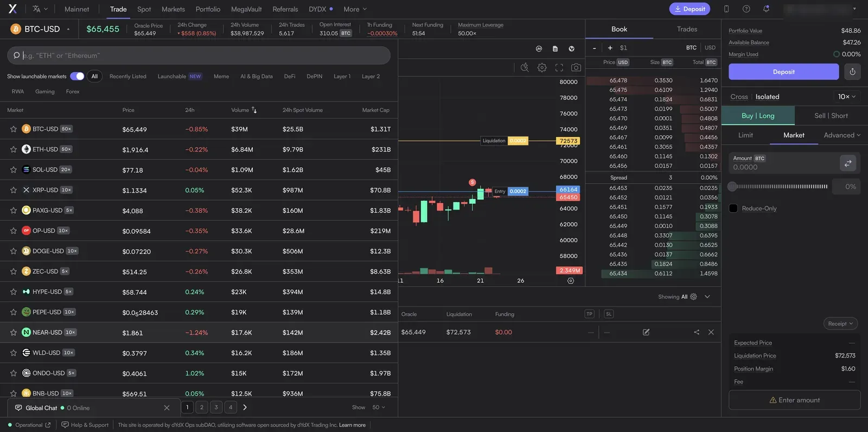
Task: Edit the position with pencil icon
Action: (x=646, y=332)
